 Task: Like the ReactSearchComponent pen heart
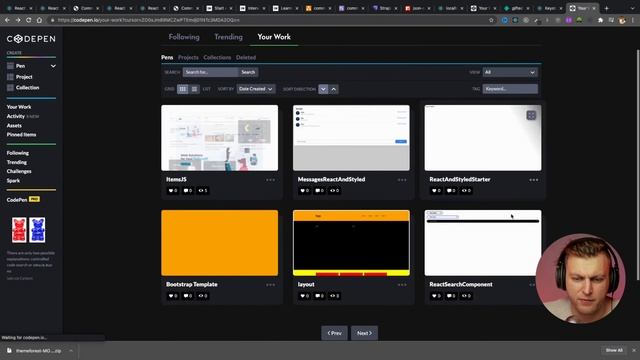pos(436,296)
